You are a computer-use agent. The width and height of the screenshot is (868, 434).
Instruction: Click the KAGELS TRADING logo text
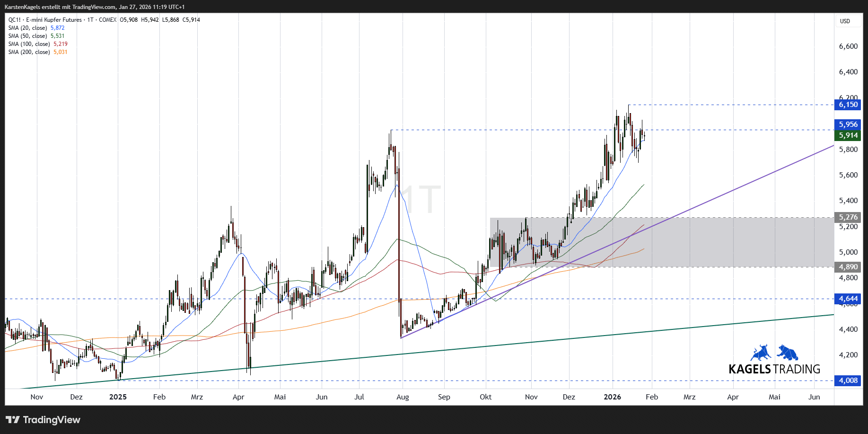pyautogui.click(x=774, y=369)
